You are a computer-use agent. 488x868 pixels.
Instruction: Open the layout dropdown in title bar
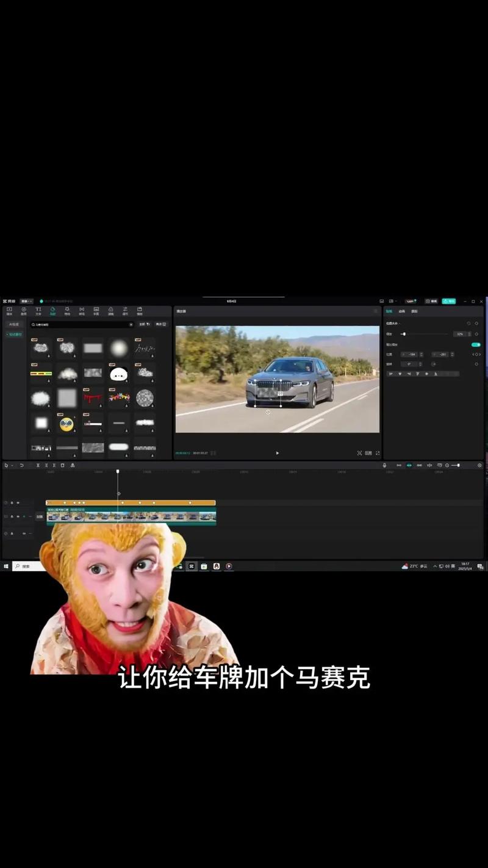coord(393,301)
